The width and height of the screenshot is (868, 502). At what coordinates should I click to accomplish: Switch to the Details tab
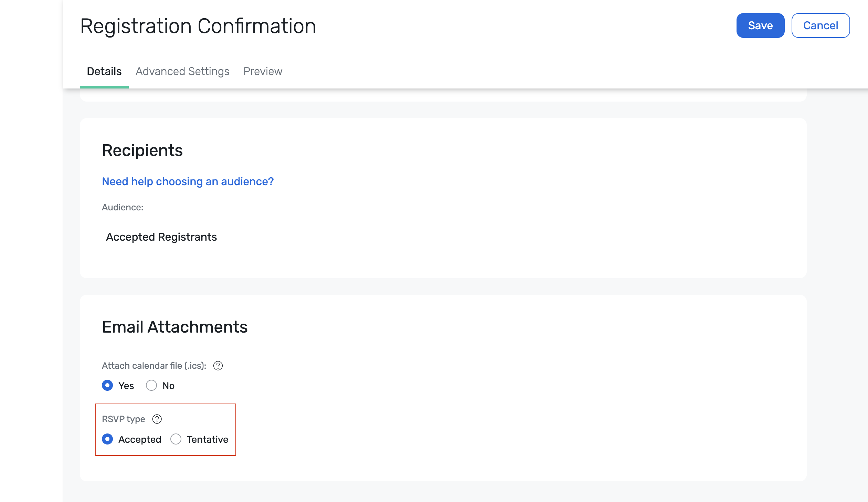(x=104, y=71)
